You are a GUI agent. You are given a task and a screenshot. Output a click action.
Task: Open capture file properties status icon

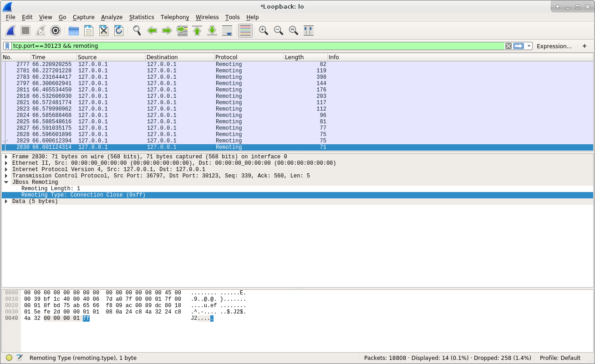pos(20,358)
